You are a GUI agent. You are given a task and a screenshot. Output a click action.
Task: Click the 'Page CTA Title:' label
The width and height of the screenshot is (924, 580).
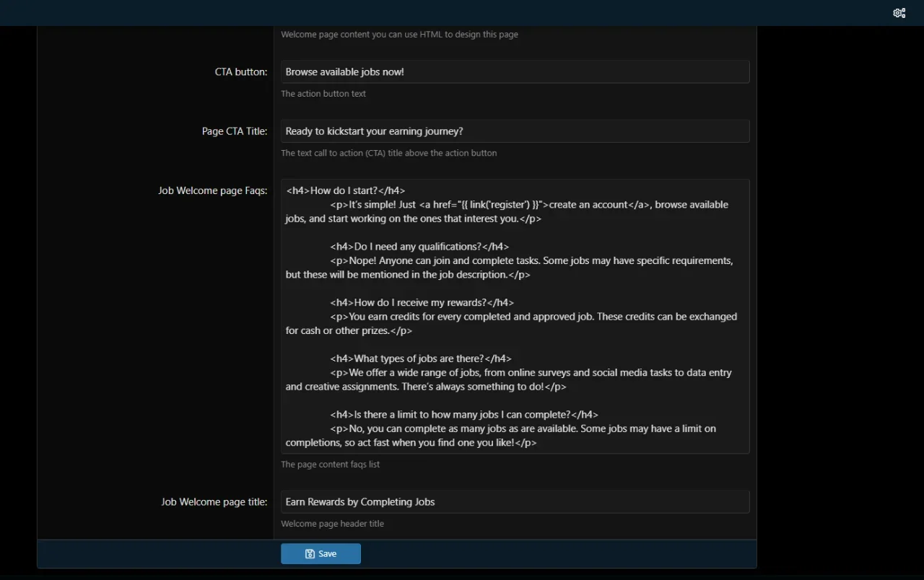(x=234, y=131)
